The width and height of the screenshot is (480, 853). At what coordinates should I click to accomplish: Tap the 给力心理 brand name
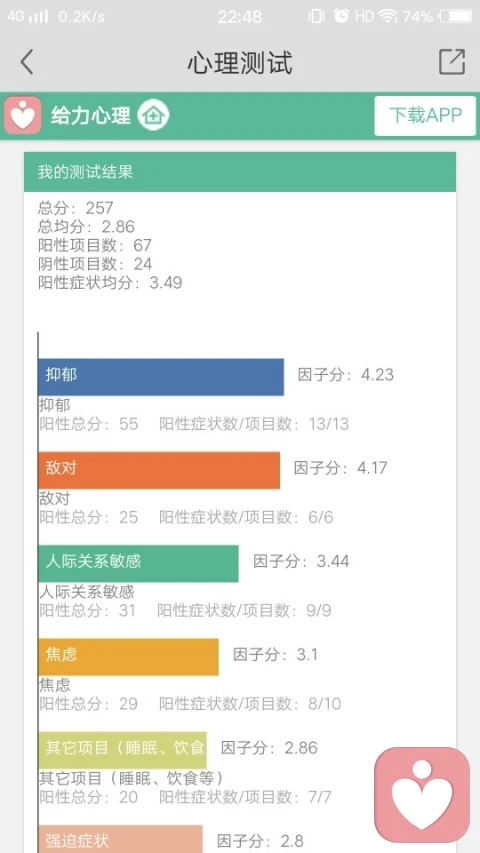91,115
